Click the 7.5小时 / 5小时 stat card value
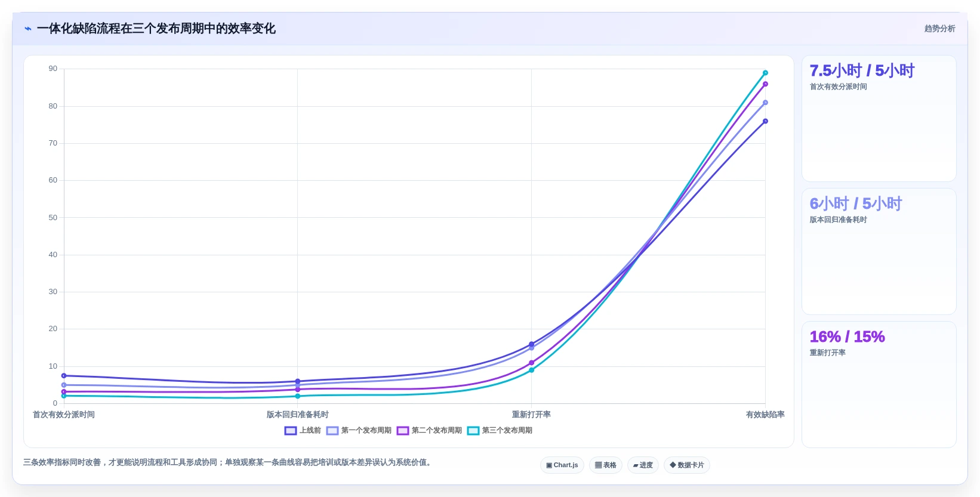Viewport: 980px width, 497px height. tap(862, 71)
